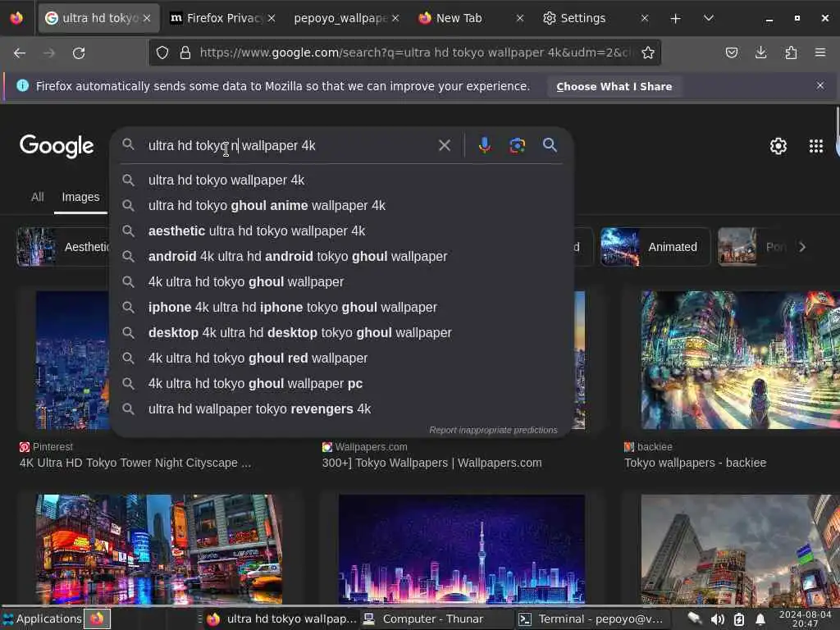Image resolution: width=840 pixels, height=630 pixels.
Task: Bookmark this page with the star icon
Action: [x=648, y=52]
